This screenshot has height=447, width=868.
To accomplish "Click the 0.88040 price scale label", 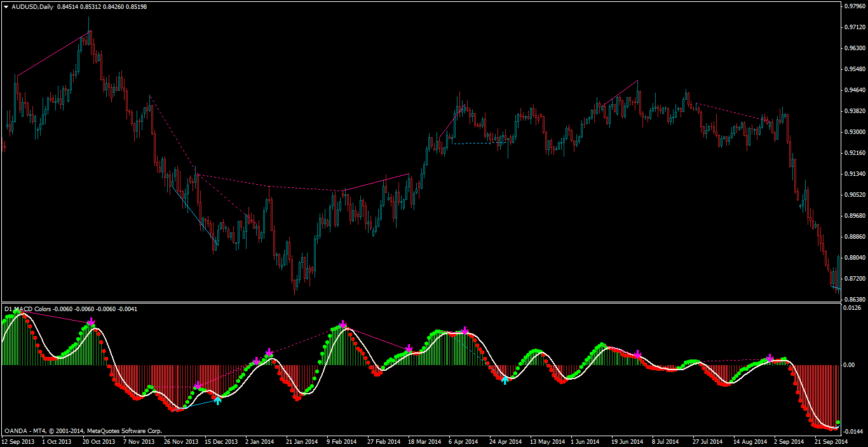I will 855,258.
